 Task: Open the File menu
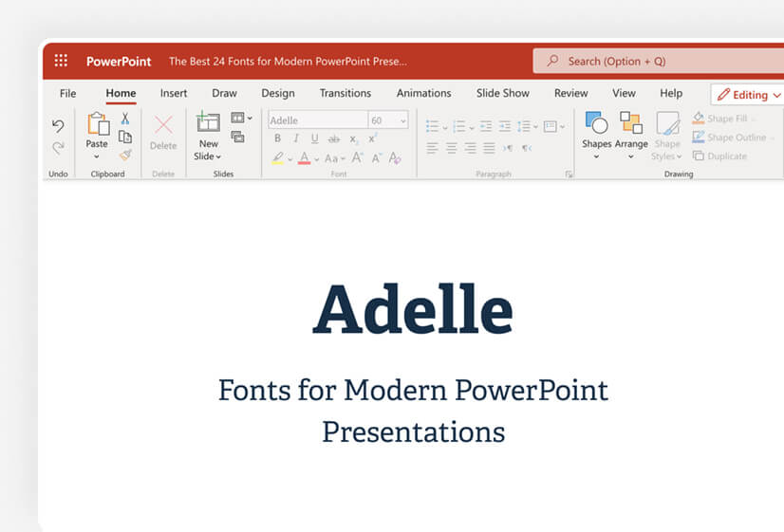point(68,94)
